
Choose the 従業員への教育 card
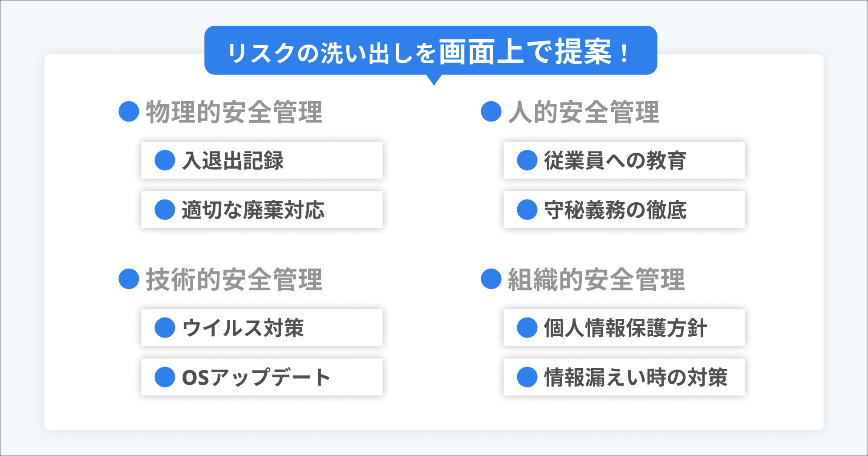[624, 160]
